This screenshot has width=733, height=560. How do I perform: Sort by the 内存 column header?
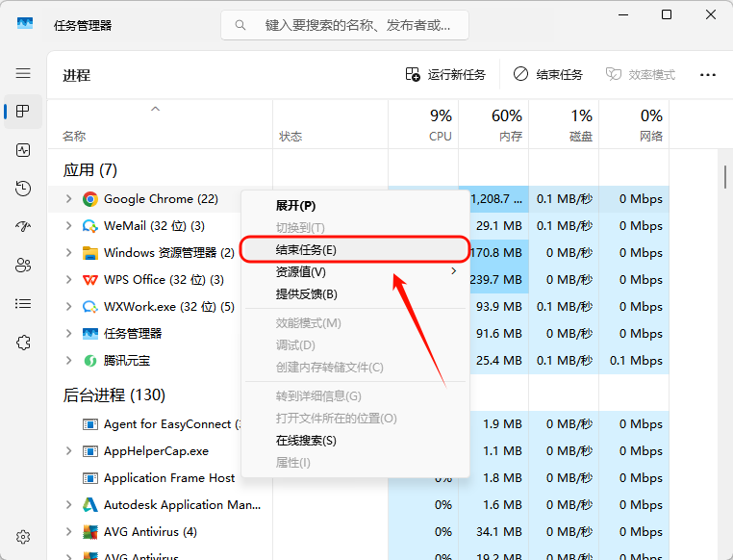pyautogui.click(x=493, y=125)
